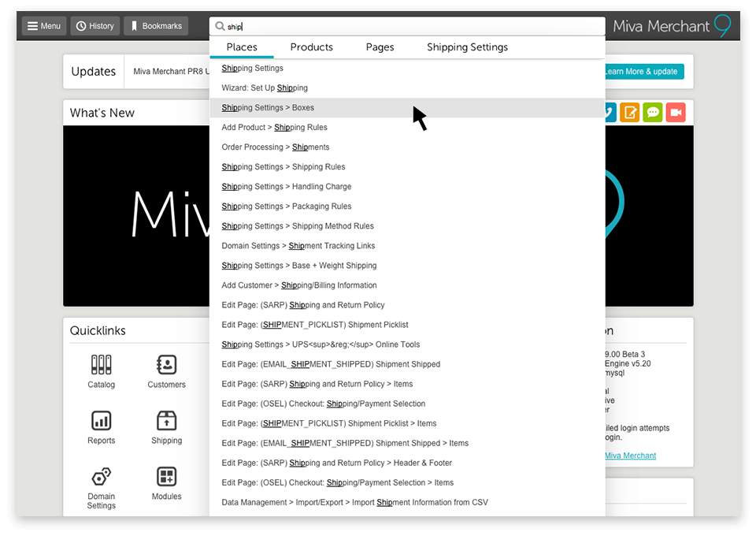Select 'Edit Page: (SARP) Shipping and Return Policy'
This screenshot has width=756, height=536.
pyautogui.click(x=407, y=305)
